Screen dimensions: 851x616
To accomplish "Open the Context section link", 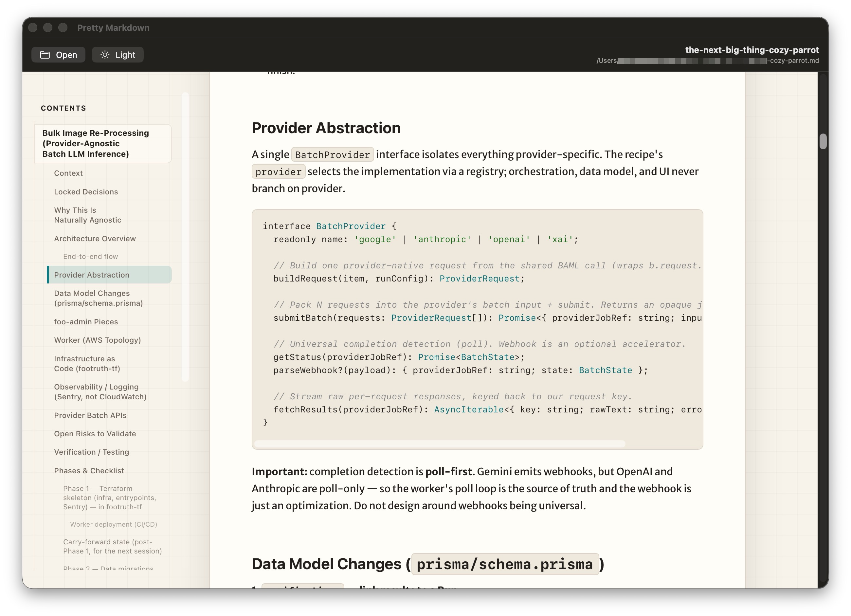I will [68, 173].
